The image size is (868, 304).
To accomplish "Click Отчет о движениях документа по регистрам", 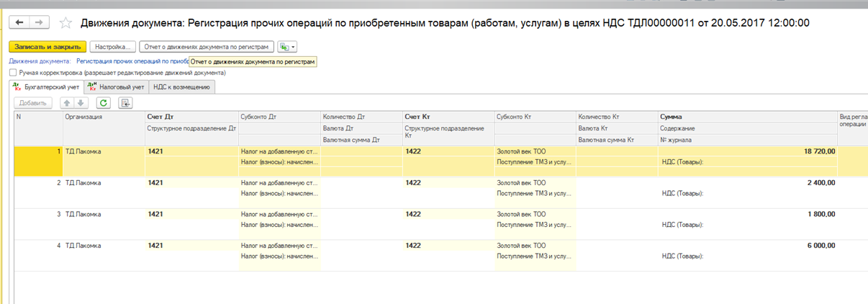I will (207, 47).
